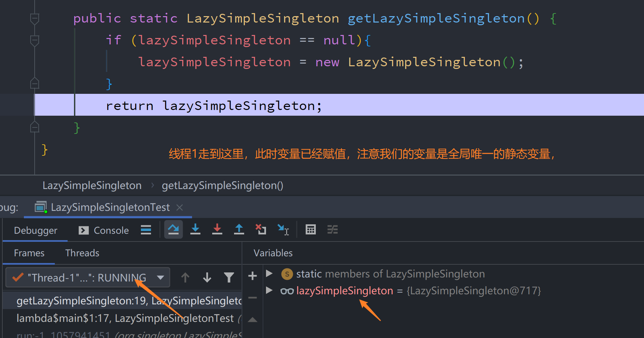Select the lambda$main$1:17 stack frame

[x=122, y=318]
